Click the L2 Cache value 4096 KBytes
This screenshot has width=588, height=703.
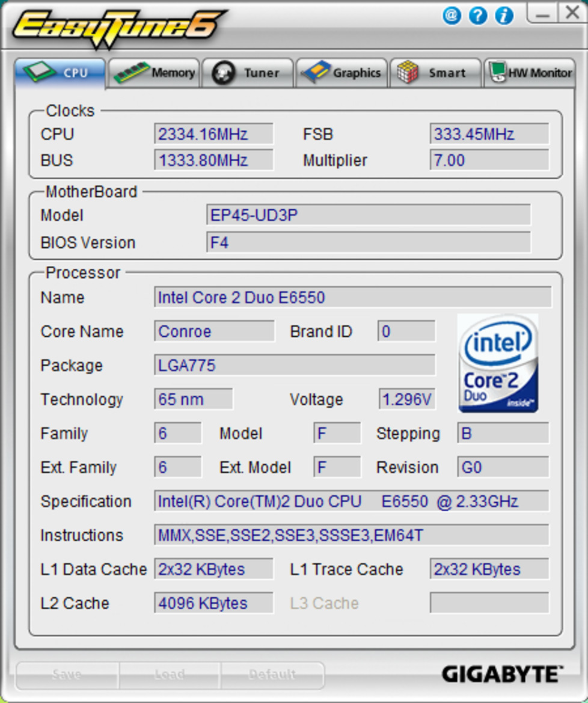coord(214,603)
